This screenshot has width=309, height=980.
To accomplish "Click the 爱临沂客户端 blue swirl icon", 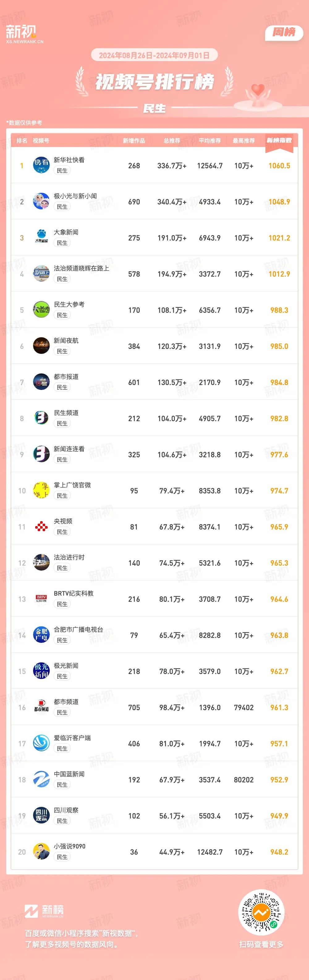I will 41,743.
